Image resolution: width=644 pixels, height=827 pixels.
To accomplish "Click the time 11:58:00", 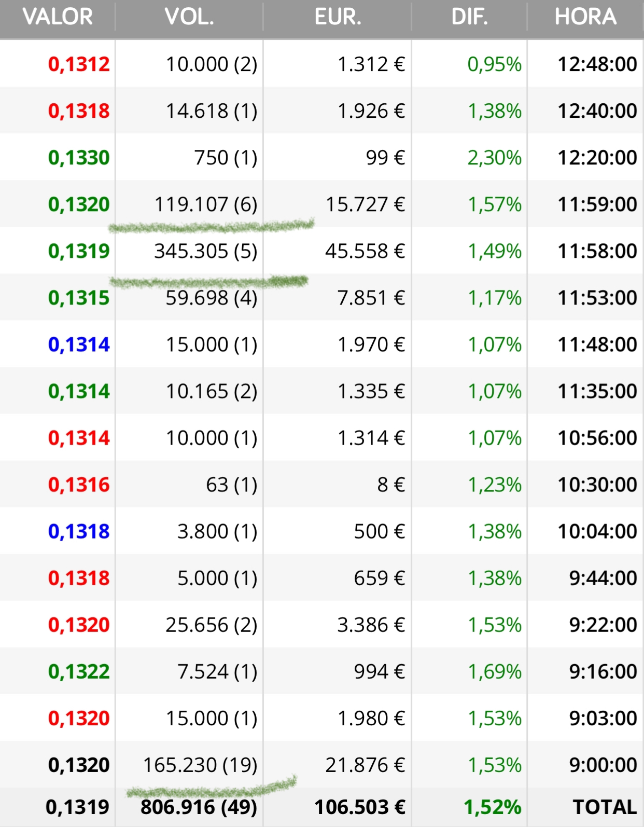I will [597, 251].
